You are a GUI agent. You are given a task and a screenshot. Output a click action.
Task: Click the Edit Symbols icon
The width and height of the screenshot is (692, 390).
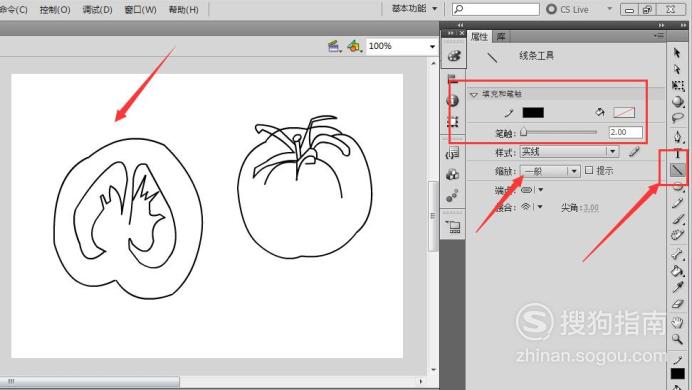[x=354, y=46]
